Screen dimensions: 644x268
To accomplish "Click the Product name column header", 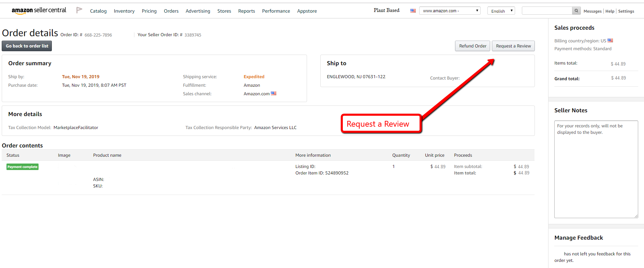I will [x=107, y=155].
